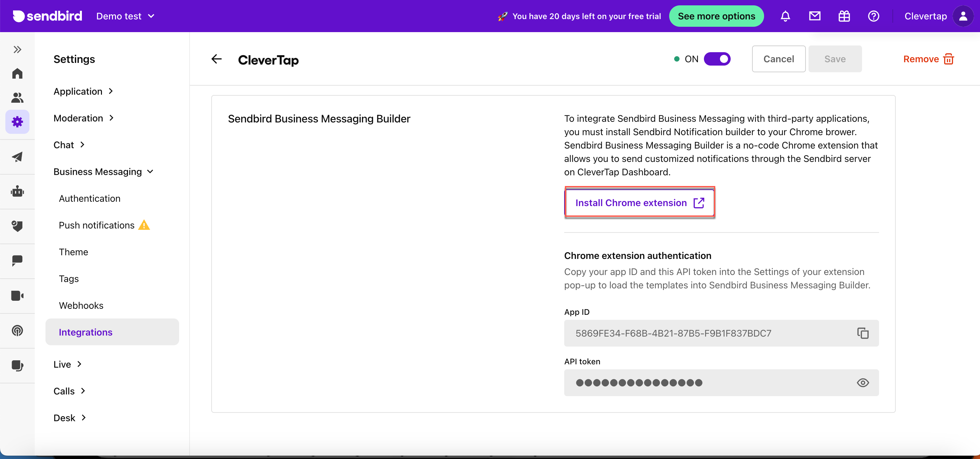The image size is (980, 459).
Task: Click See more options button
Action: coord(716,16)
